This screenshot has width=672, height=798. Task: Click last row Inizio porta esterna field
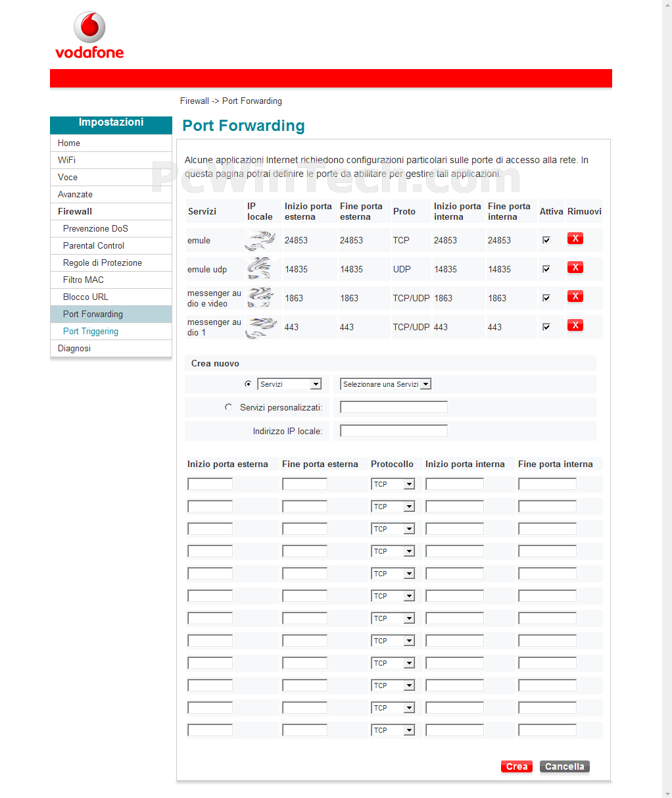pyautogui.click(x=210, y=730)
